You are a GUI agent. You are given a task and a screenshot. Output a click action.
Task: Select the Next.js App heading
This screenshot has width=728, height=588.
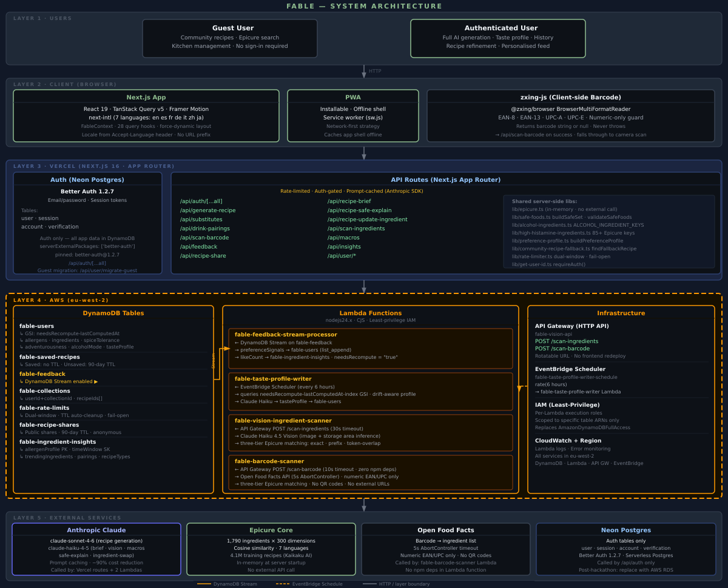coord(146,97)
